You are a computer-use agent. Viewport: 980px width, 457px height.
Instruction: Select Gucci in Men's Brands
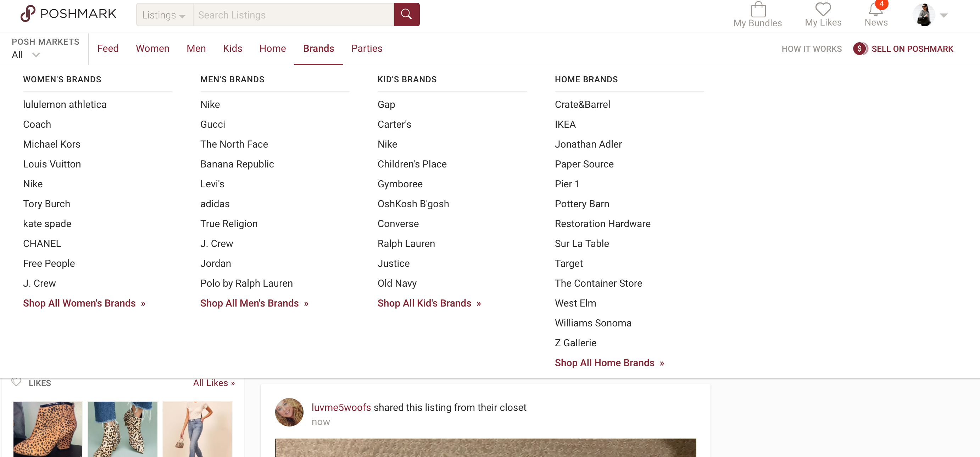[x=213, y=124]
